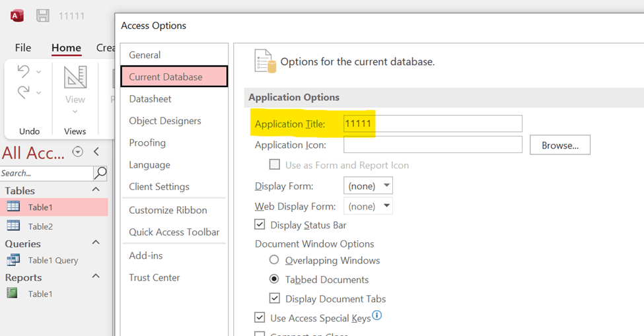Click the View design ruler icon

[75, 77]
